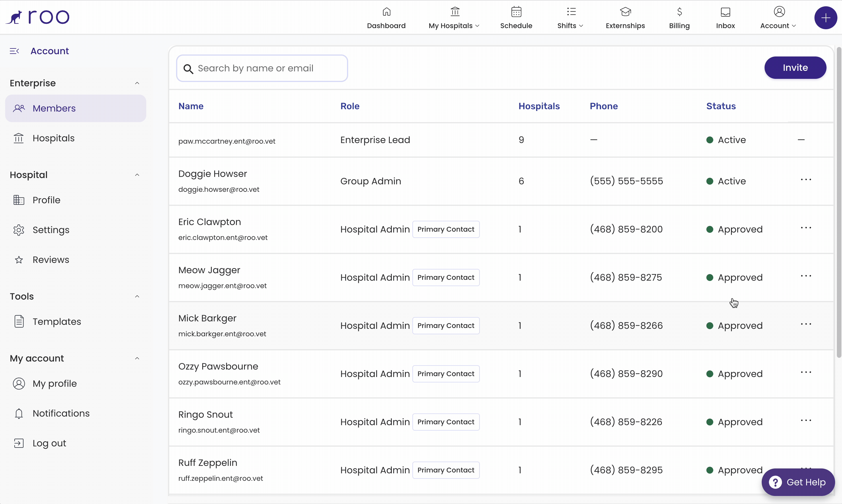This screenshot has width=842, height=504.
Task: Click Mick Barkger's Approved status
Action: coord(734,326)
